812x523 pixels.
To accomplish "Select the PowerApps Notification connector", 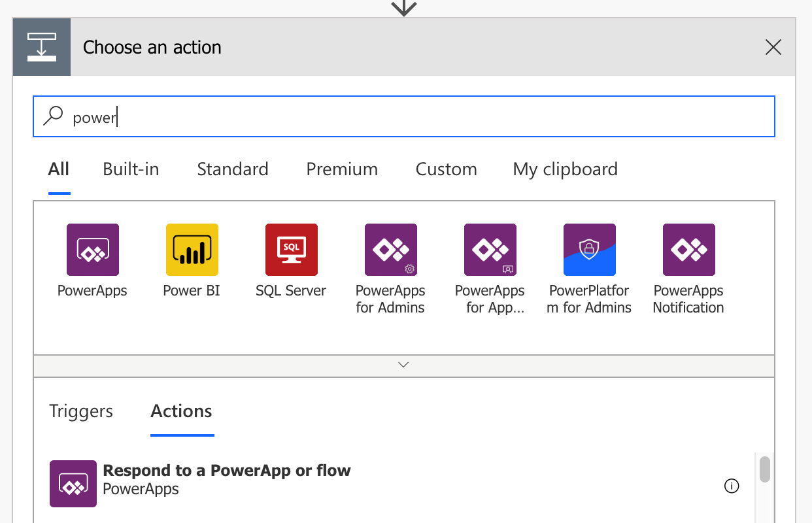I will point(689,250).
